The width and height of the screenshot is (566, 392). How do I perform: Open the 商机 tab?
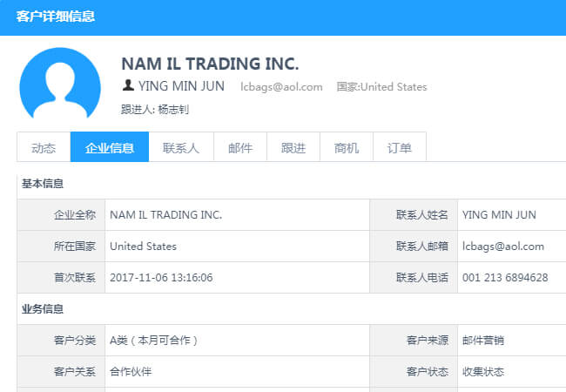pyautogui.click(x=347, y=147)
